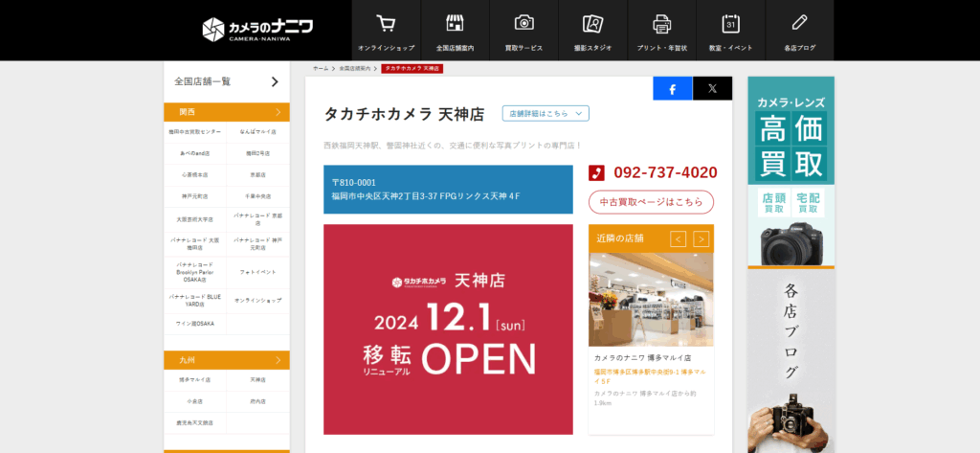Select 天神店 in 九州 list
The image size is (980, 453).
pyautogui.click(x=258, y=380)
